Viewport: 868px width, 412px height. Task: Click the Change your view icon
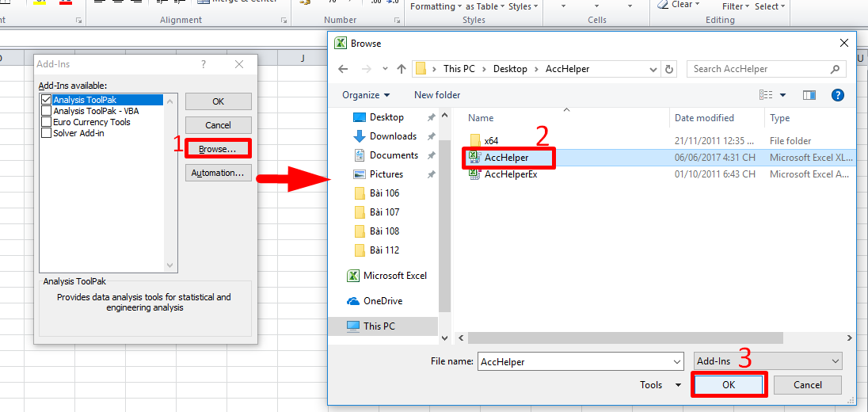pyautogui.click(x=766, y=95)
